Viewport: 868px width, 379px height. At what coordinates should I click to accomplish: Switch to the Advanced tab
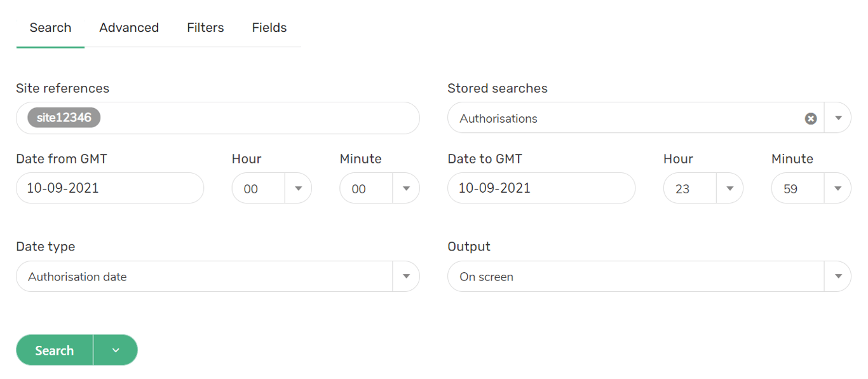pos(129,28)
